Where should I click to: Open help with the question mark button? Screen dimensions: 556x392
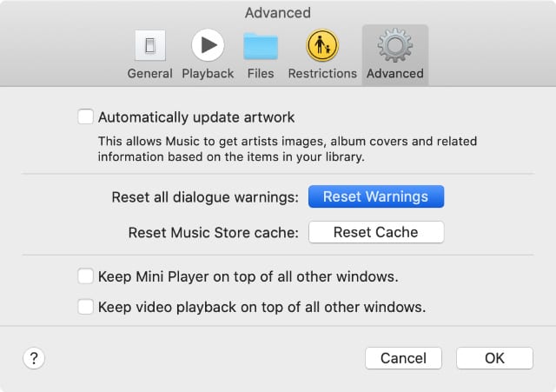click(x=34, y=358)
